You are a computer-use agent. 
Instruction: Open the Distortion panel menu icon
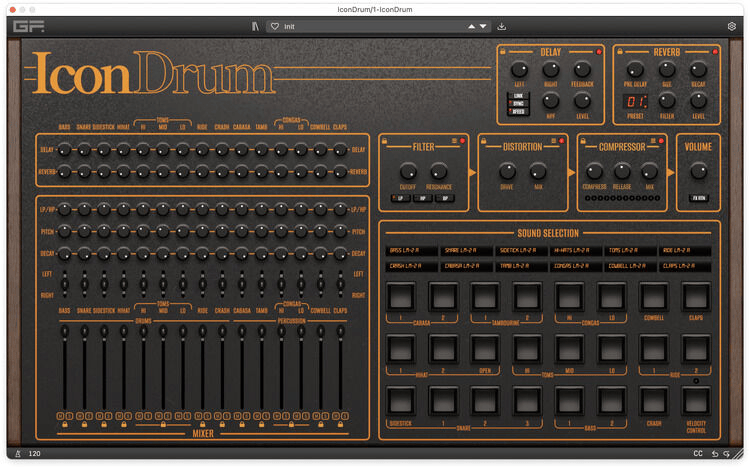[552, 141]
